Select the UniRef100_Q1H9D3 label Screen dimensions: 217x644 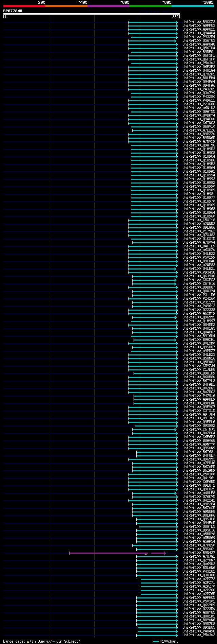pyautogui.click(x=199, y=149)
